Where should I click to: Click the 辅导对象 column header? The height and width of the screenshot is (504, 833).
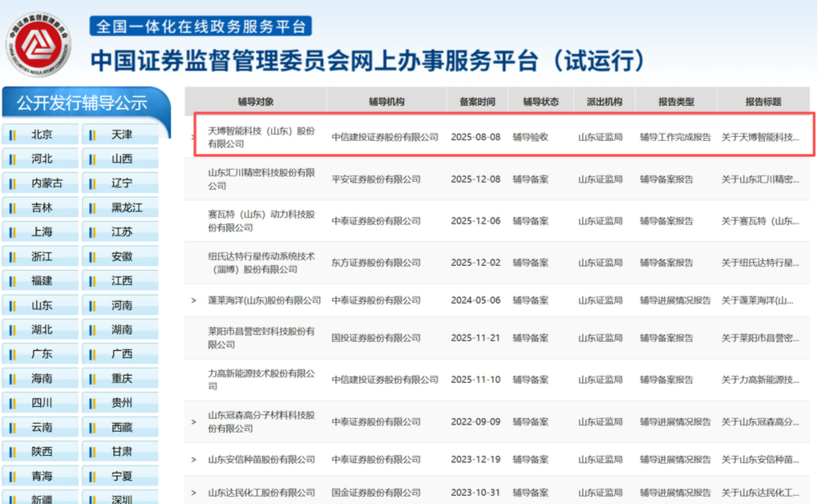[x=256, y=102]
